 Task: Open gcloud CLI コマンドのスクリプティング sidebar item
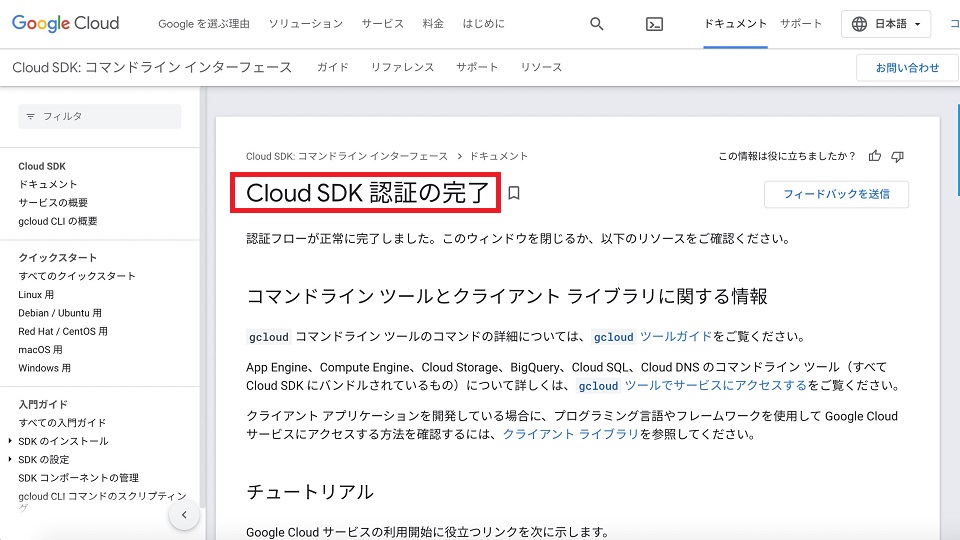point(102,501)
